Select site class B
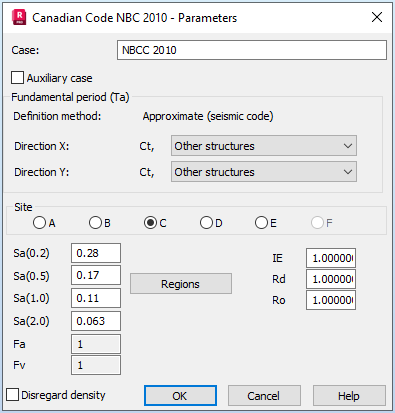The height and width of the screenshot is (413, 395). coord(95,223)
